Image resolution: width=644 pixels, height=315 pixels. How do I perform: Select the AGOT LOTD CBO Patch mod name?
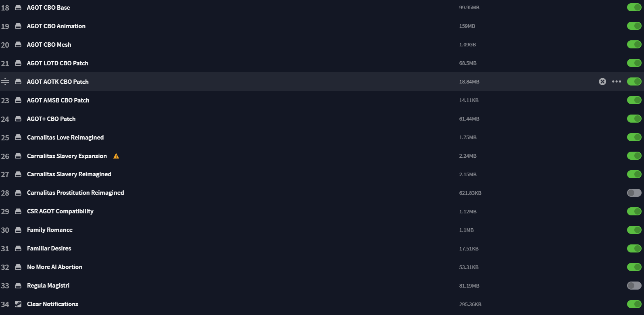point(58,63)
